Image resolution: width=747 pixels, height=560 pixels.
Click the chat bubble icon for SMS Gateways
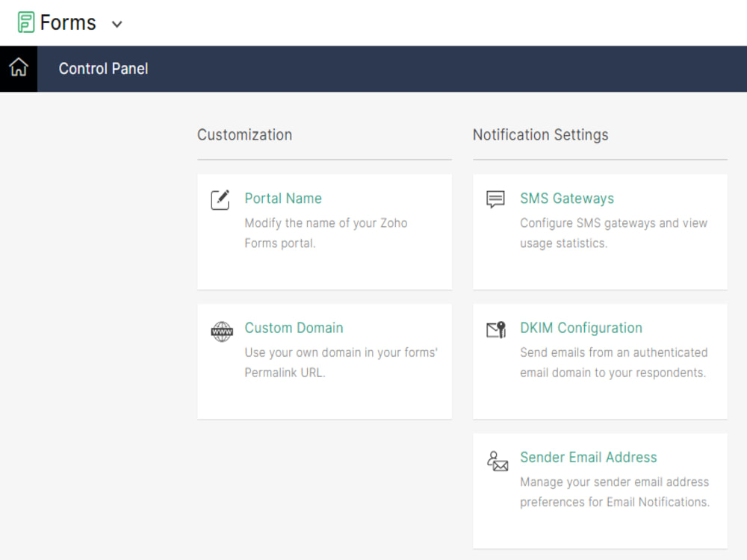[495, 199]
